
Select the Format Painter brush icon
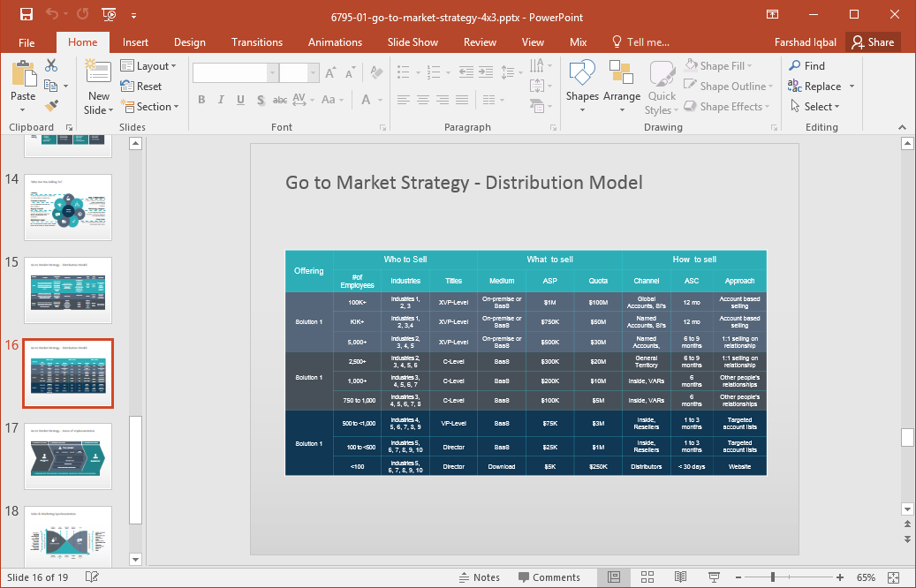pos(51,106)
